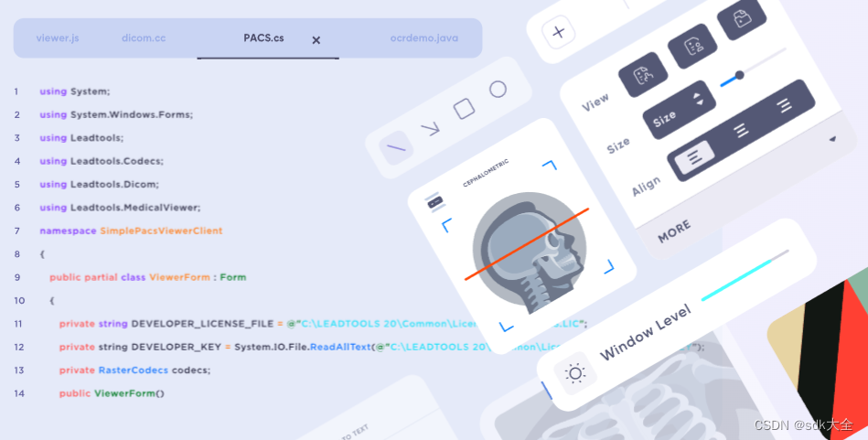Click the third View folder icon
Screen dimensions: 868x440
[742, 19]
